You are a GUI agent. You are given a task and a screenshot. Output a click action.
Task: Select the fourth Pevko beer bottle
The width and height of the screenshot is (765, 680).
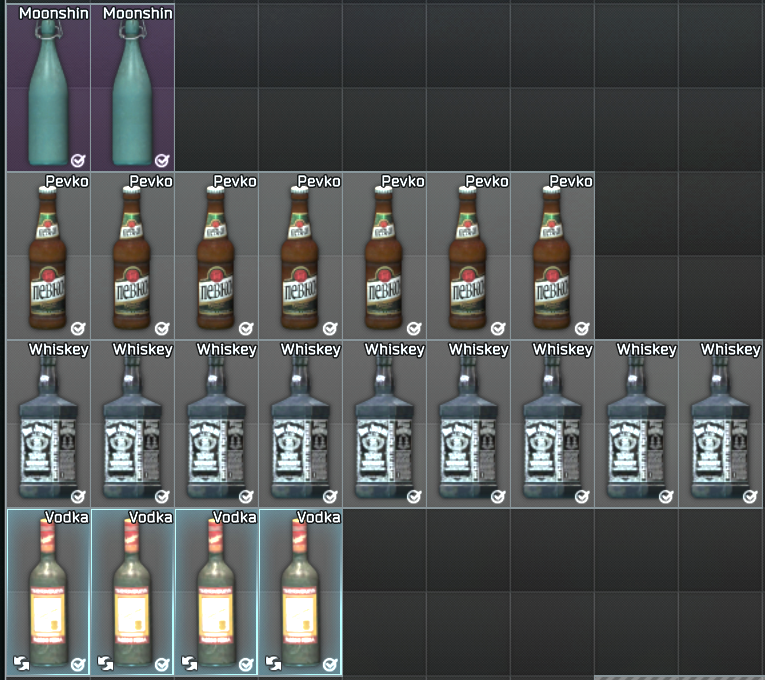[x=300, y=255]
